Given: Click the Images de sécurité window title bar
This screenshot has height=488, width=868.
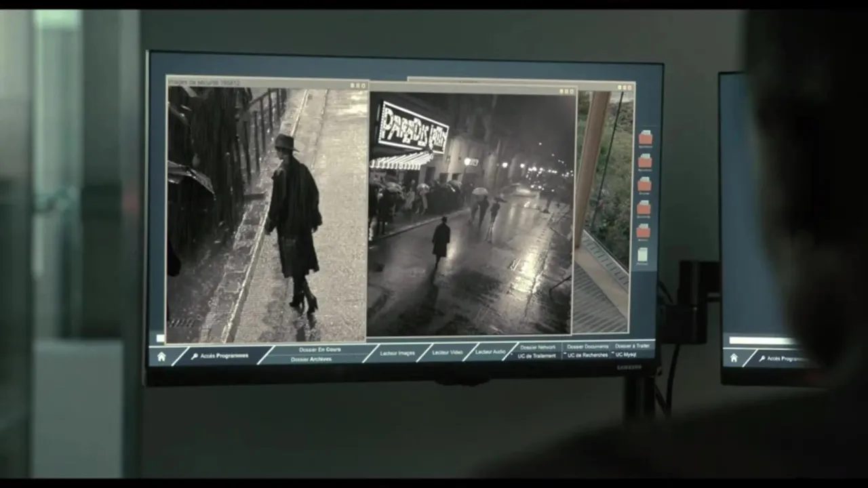Looking at the screenshot, I should click(x=267, y=83).
